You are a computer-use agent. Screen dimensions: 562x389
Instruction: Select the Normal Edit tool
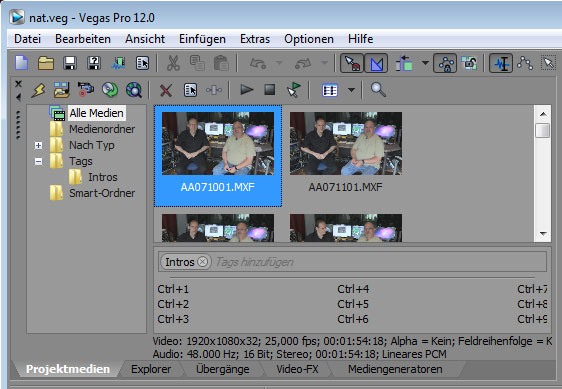pos(501,63)
